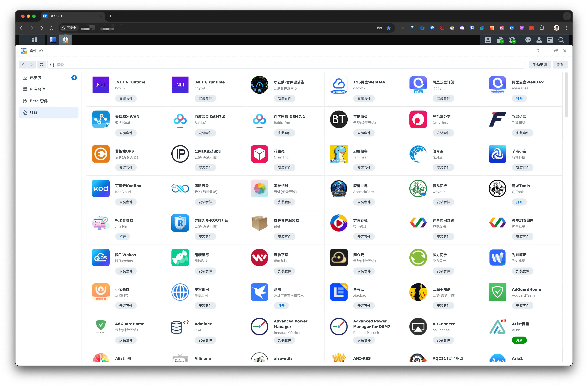Click the Package Center refresh icon
The image size is (588, 386).
[x=42, y=65]
